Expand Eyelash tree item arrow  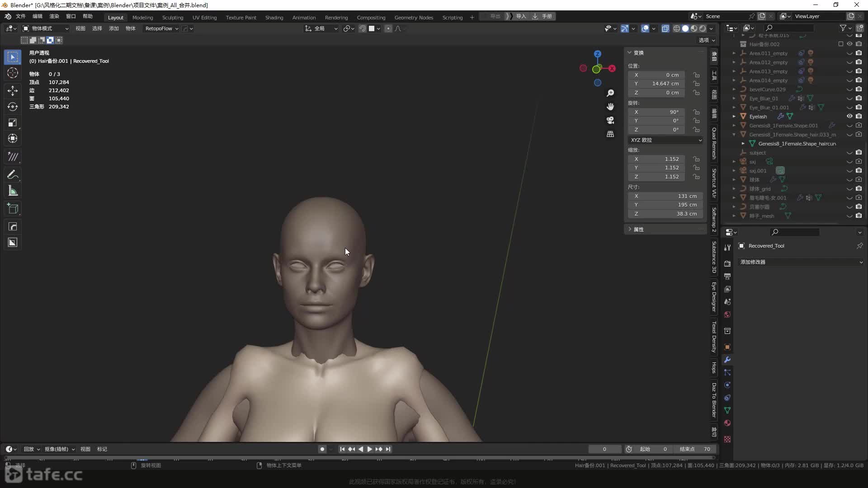[734, 116]
